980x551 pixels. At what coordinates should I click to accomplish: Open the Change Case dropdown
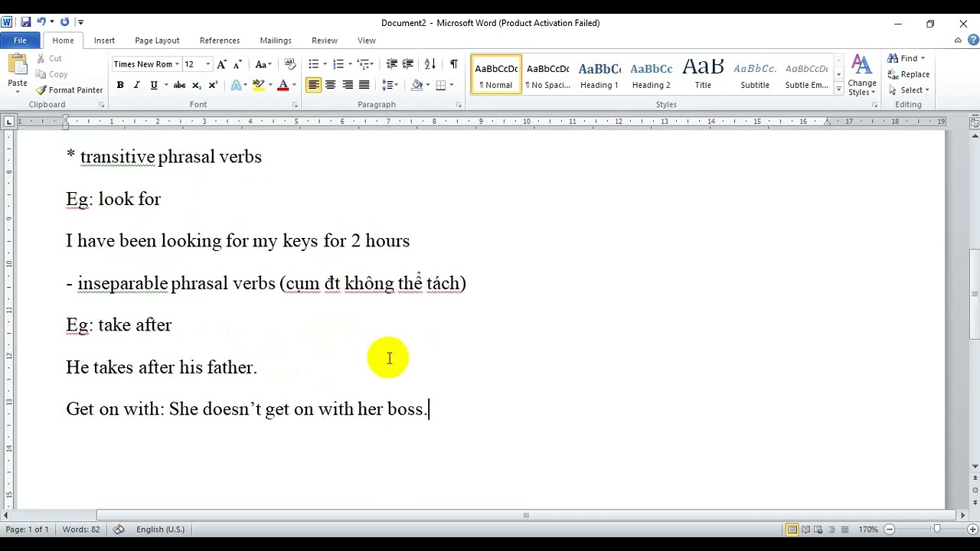263,64
